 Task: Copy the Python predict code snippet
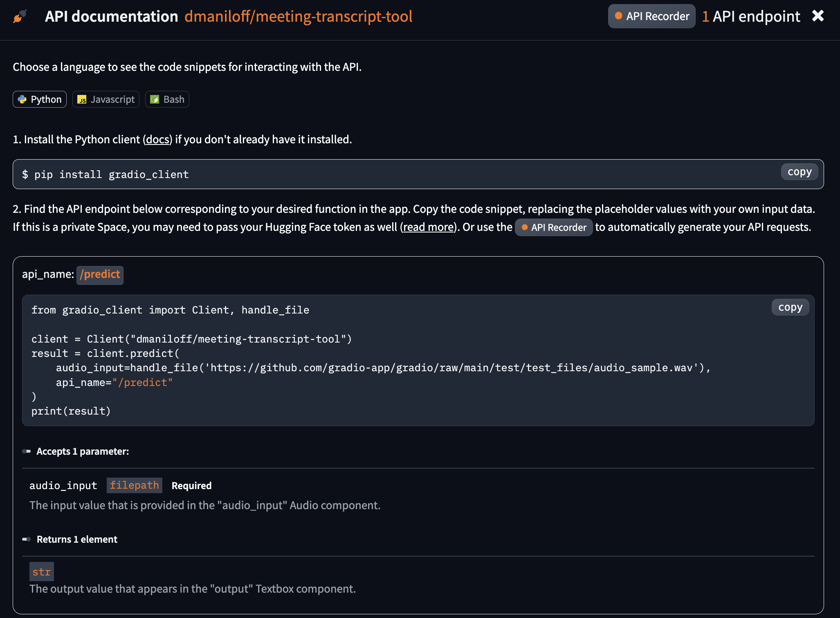coord(790,307)
